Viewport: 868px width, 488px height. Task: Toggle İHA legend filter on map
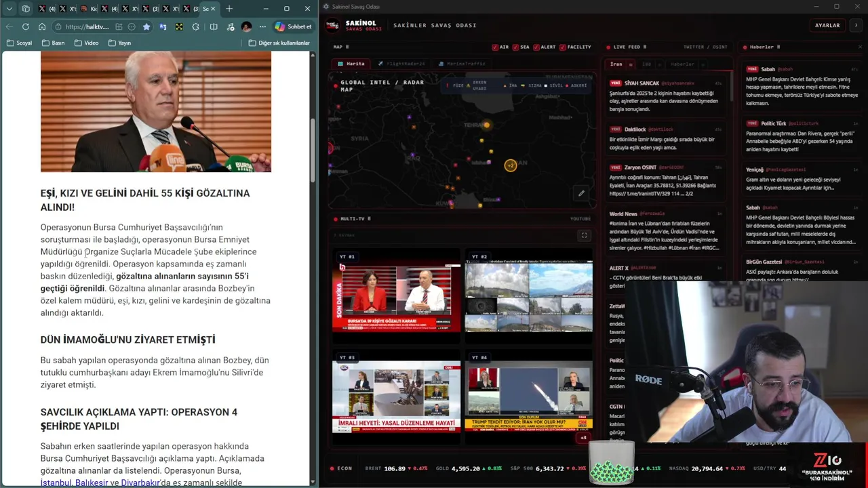(510, 86)
